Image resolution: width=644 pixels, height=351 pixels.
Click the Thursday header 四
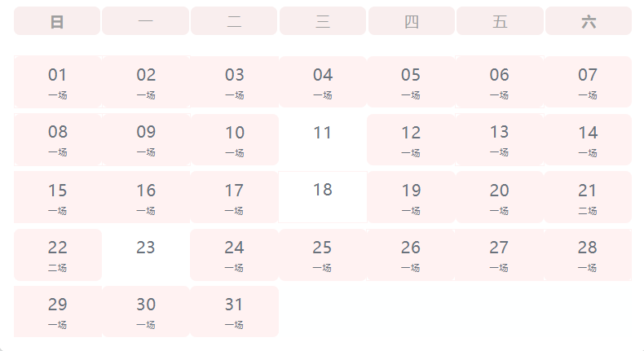[x=412, y=21]
